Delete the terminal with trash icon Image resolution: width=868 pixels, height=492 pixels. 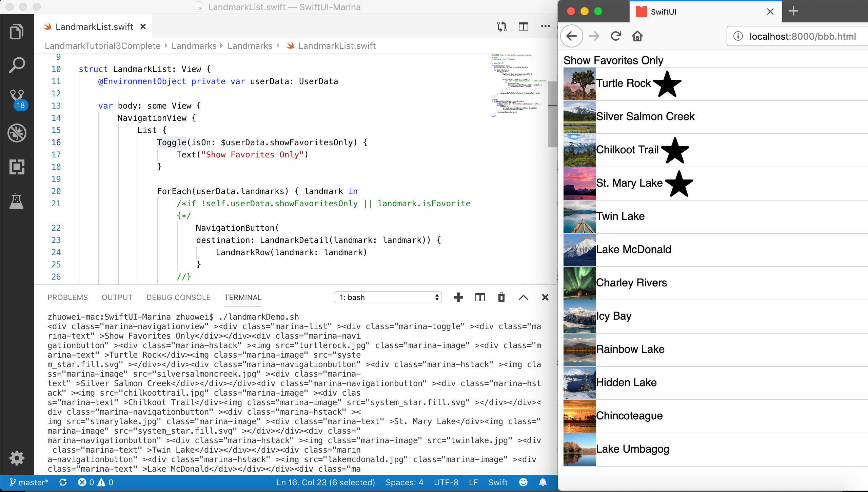[x=501, y=297]
